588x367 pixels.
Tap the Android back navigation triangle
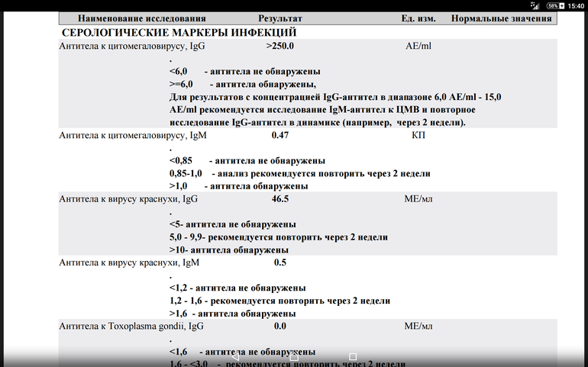235,356
